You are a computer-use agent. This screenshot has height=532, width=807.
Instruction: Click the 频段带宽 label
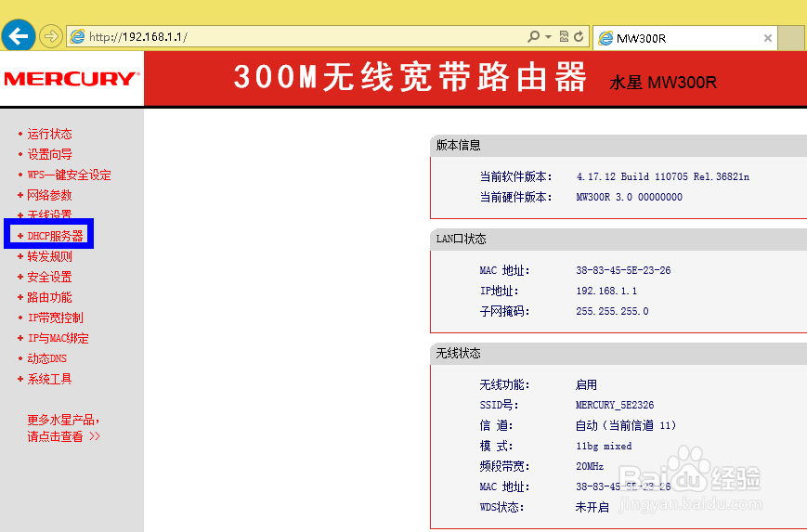[x=504, y=466]
